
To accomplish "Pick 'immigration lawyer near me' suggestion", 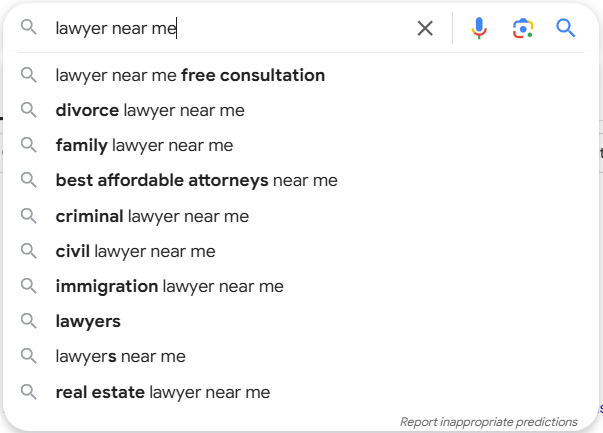I will point(170,286).
